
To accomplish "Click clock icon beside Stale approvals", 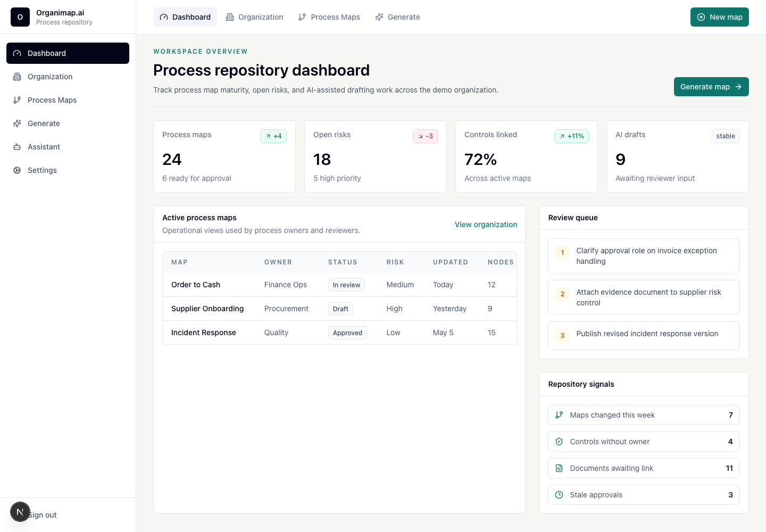I will (559, 495).
